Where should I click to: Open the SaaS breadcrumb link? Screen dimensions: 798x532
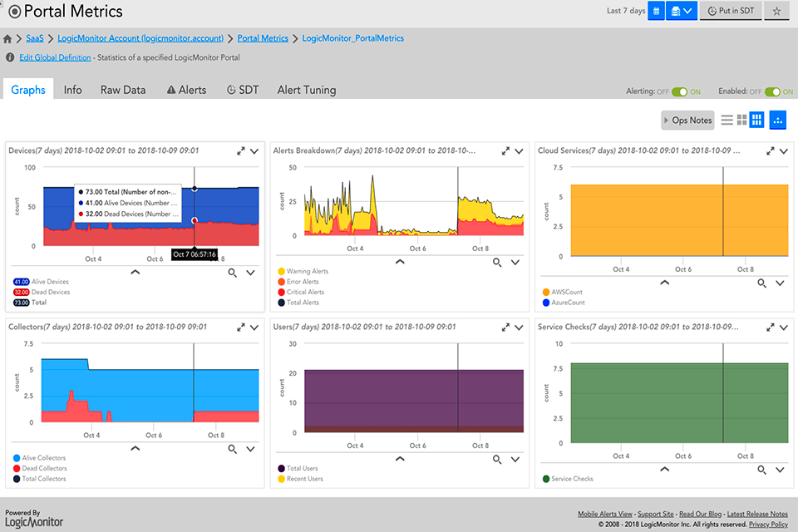coord(35,38)
